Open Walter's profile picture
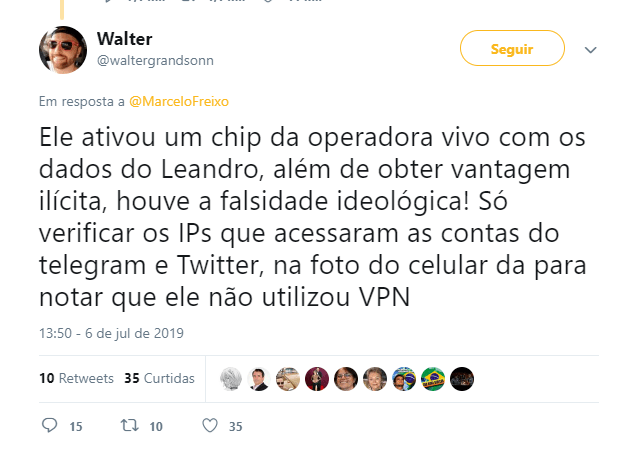Image resolution: width=639 pixels, height=471 pixels. pos(63,50)
